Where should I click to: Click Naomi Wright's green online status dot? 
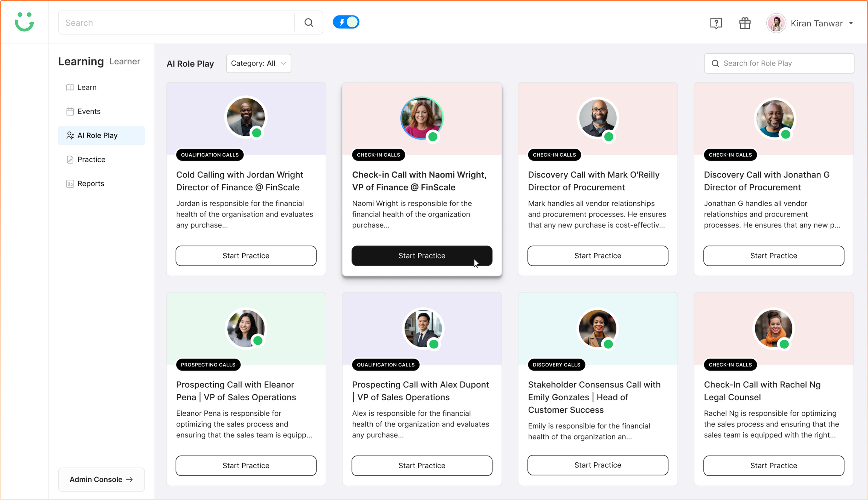click(433, 137)
